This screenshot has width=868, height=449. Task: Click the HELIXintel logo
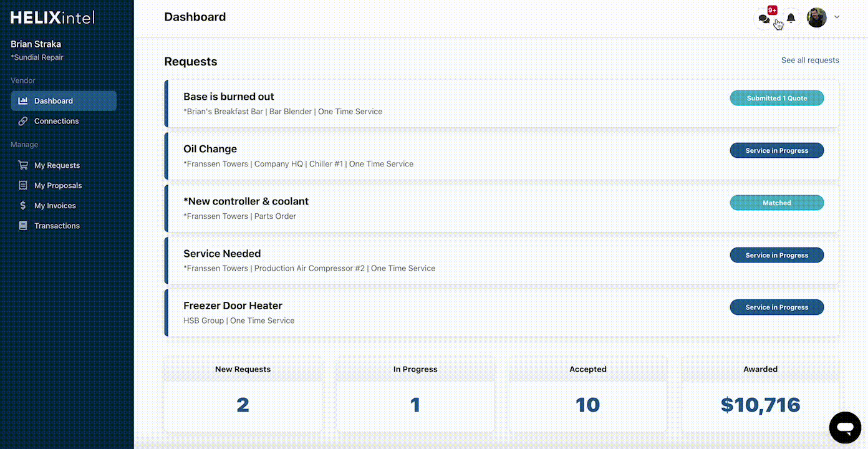pyautogui.click(x=51, y=17)
